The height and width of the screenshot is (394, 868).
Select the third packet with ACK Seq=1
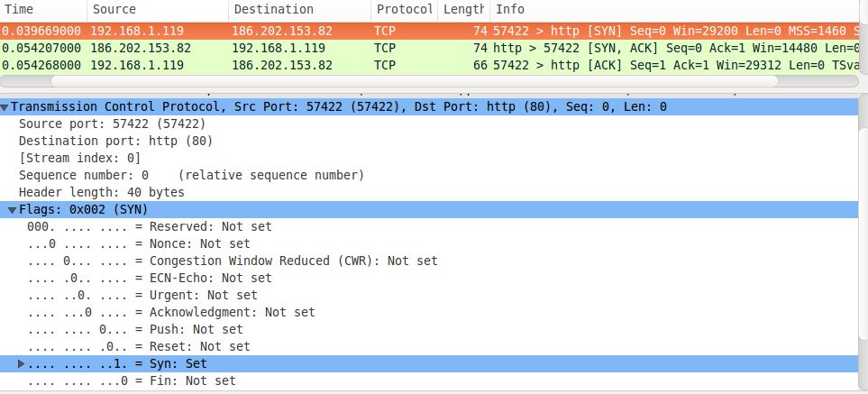(x=433, y=65)
